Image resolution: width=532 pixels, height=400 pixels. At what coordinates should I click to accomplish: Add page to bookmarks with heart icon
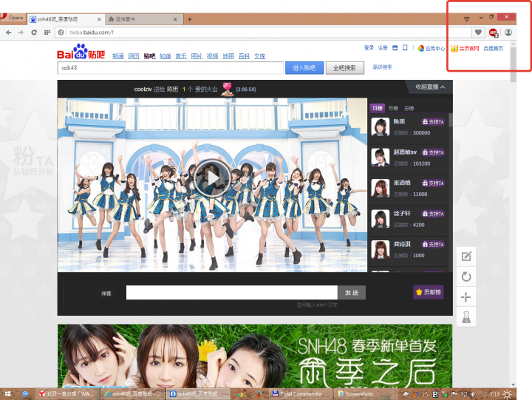tap(478, 33)
